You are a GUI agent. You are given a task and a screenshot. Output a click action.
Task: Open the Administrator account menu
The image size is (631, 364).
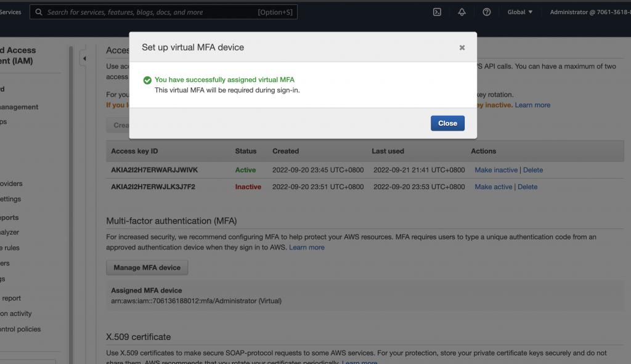point(590,12)
